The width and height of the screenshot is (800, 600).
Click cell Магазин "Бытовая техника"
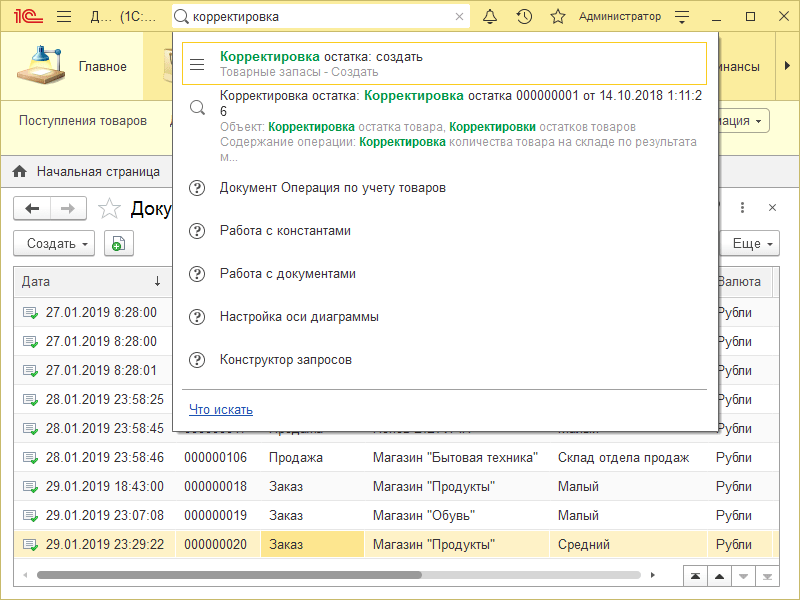[455, 458]
